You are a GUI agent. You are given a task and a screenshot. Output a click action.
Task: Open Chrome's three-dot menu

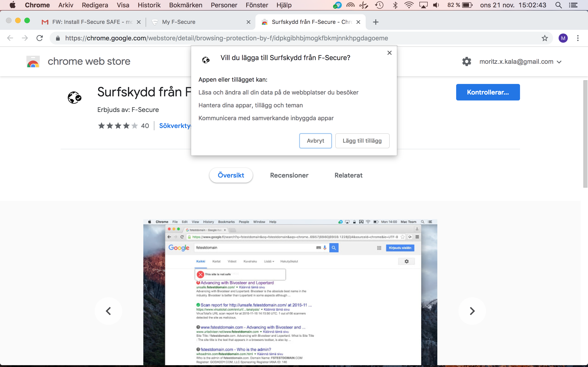click(578, 38)
